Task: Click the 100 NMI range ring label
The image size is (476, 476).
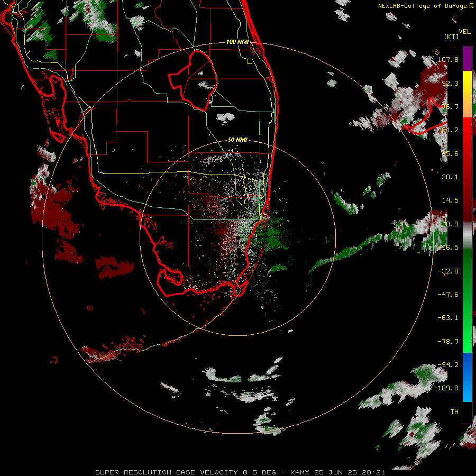Action: coord(237,42)
